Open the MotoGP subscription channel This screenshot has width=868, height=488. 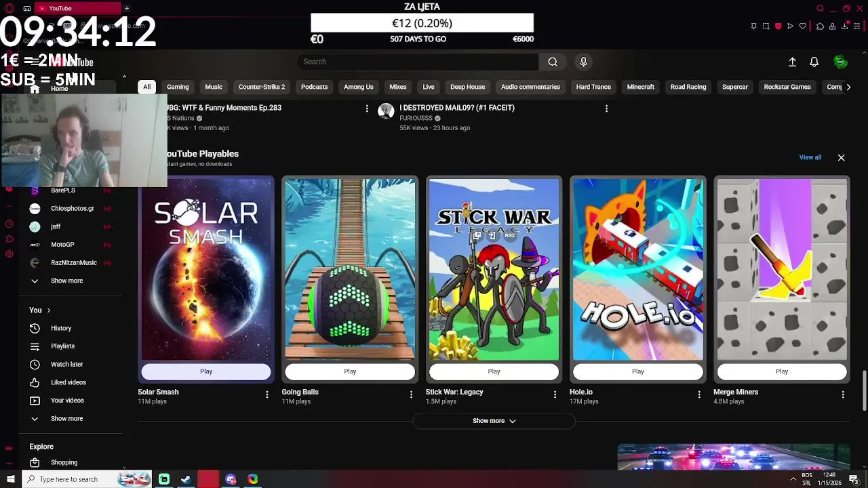click(71, 245)
